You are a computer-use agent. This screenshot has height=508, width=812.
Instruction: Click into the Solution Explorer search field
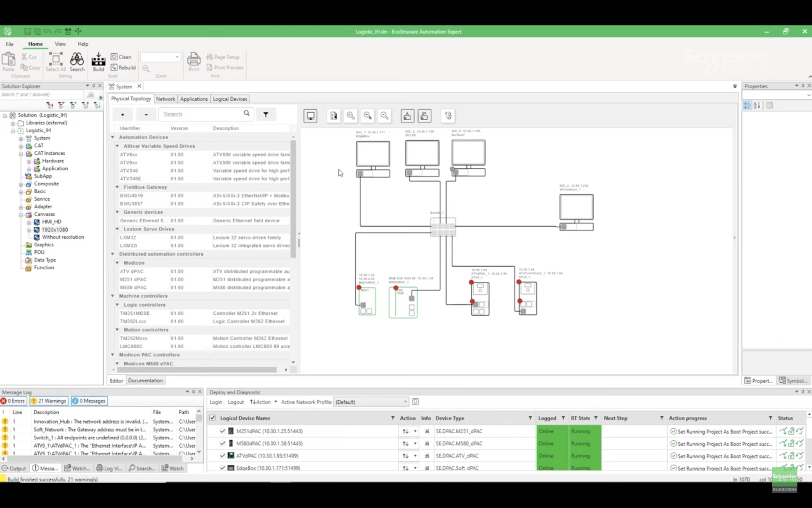42,95
